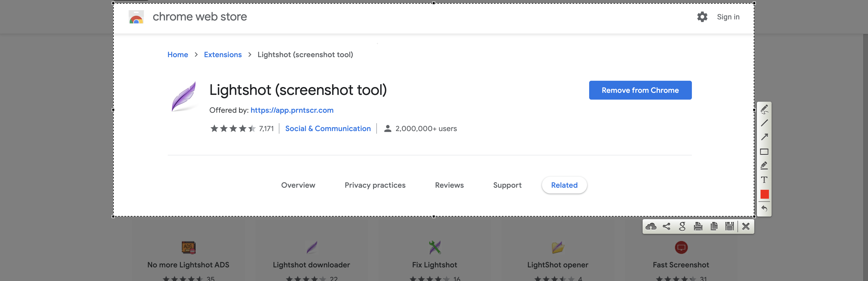Screen dimensions: 868x281
Task: Open the Privacy practices tab
Action: pyautogui.click(x=375, y=185)
